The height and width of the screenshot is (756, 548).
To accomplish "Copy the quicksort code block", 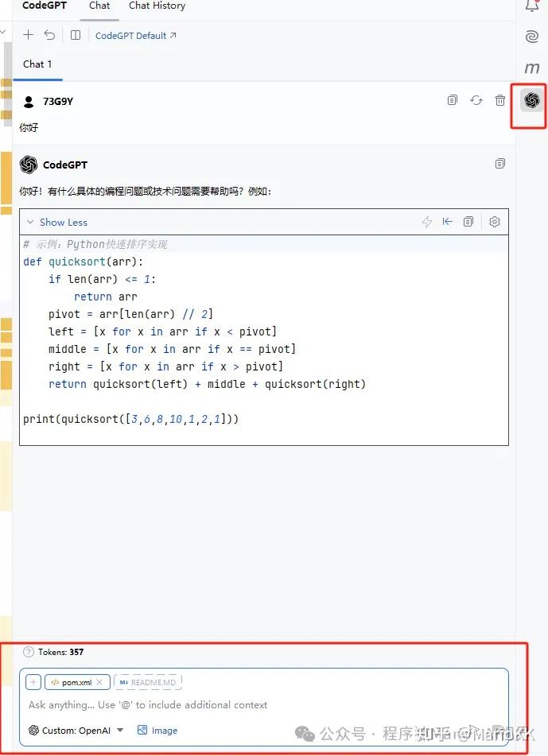I will coord(468,222).
